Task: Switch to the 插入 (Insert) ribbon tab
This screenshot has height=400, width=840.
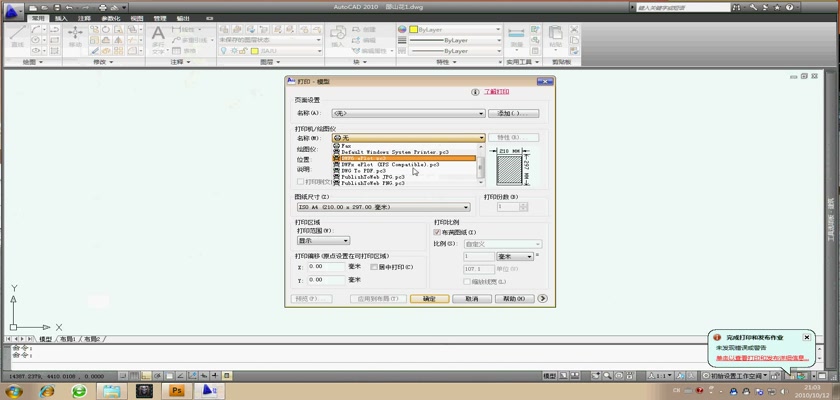Action: coord(62,18)
